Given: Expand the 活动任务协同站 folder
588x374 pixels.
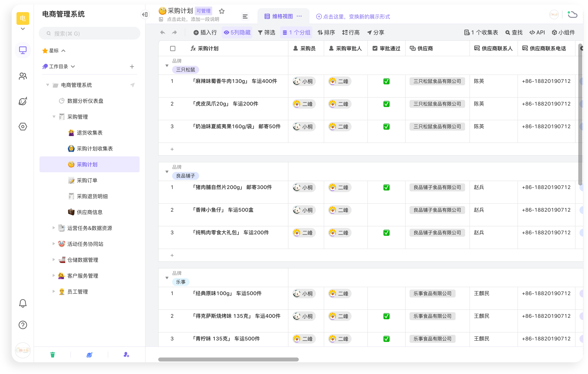Looking at the screenshot, I should pyautogui.click(x=54, y=244).
